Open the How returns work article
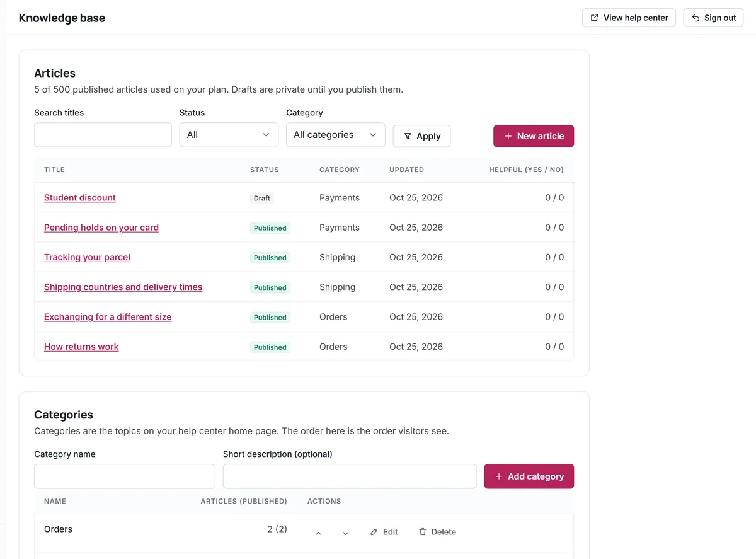 pos(81,347)
